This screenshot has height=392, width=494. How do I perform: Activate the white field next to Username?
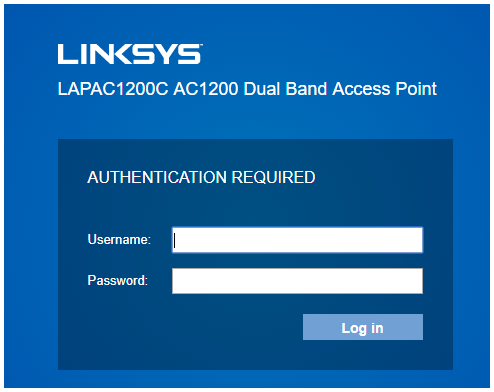[297, 240]
